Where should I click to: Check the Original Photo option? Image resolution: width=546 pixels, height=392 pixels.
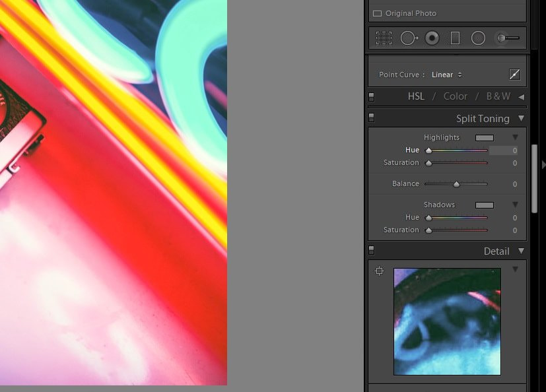[378, 13]
